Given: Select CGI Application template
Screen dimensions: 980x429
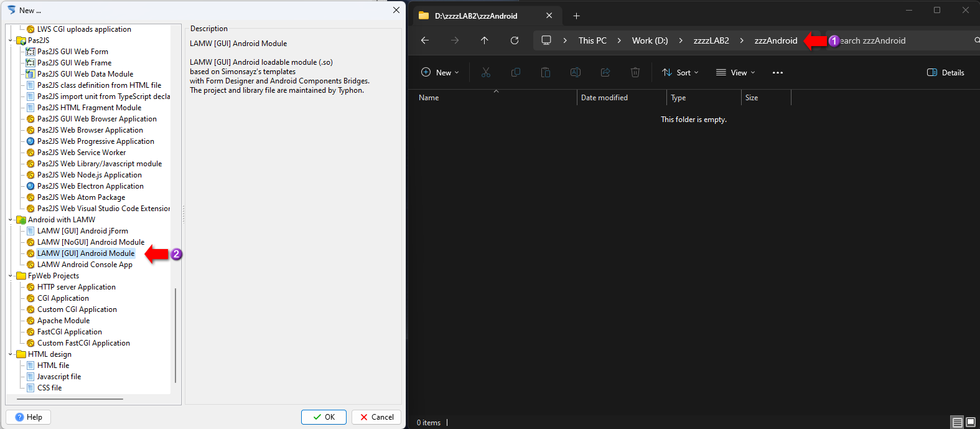Looking at the screenshot, I should 63,298.
